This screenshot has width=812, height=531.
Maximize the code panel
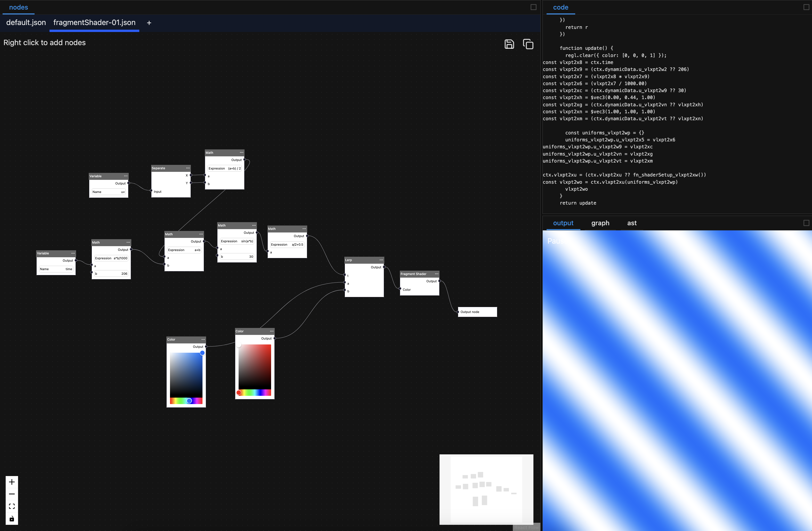(806, 7)
